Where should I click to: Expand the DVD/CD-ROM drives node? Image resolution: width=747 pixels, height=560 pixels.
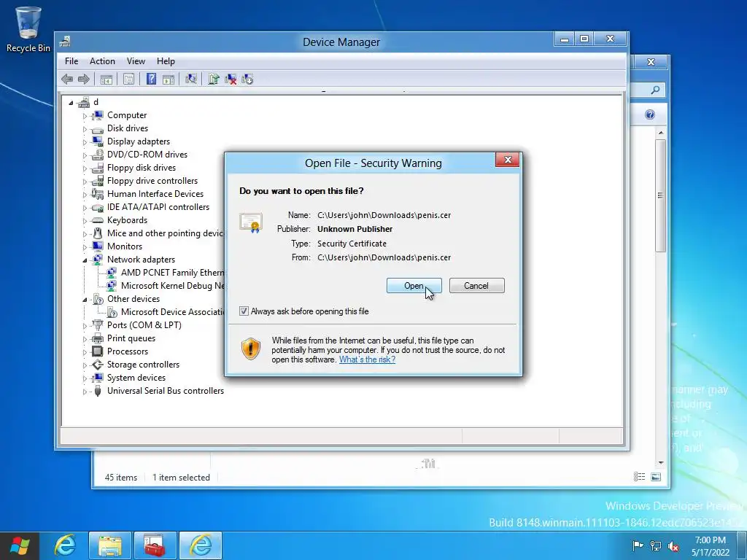click(x=85, y=155)
